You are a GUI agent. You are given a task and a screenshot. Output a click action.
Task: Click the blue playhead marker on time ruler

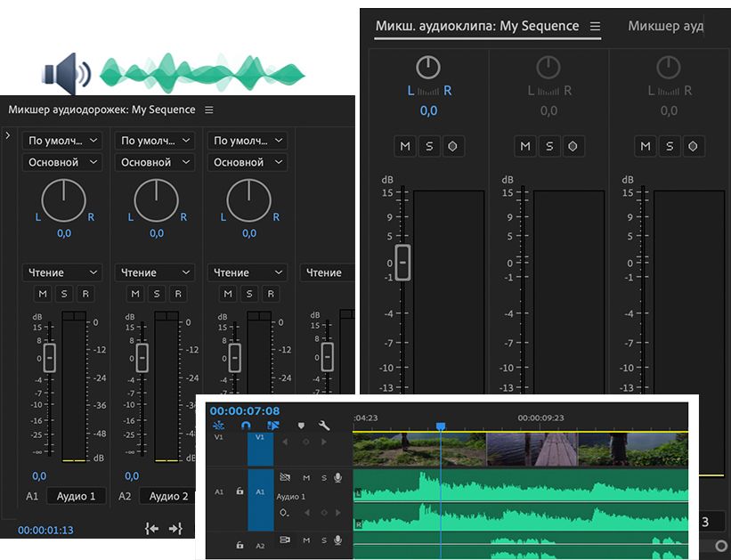(x=441, y=426)
